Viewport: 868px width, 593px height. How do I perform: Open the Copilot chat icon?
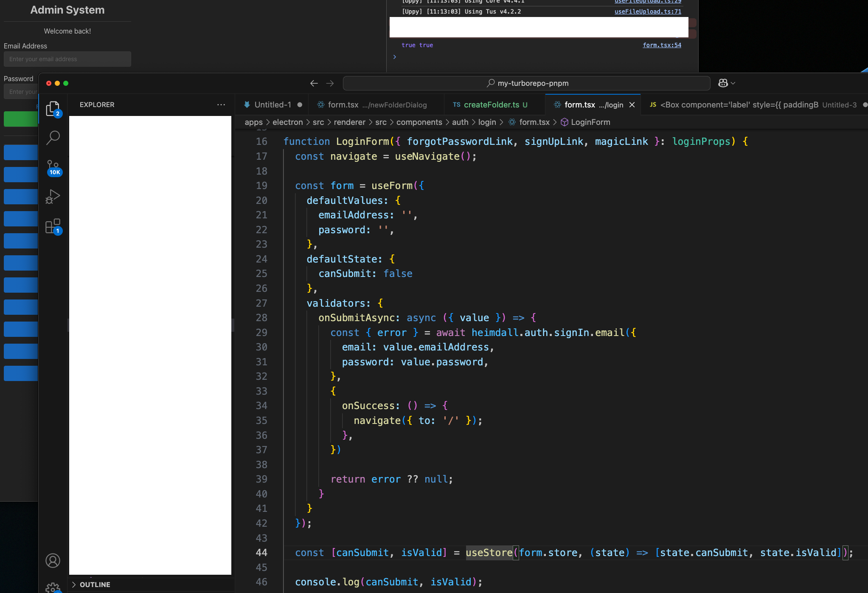coord(723,83)
